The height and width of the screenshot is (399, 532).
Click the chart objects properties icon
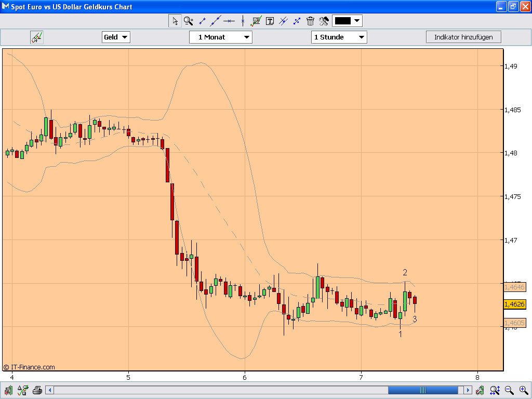pos(22,390)
